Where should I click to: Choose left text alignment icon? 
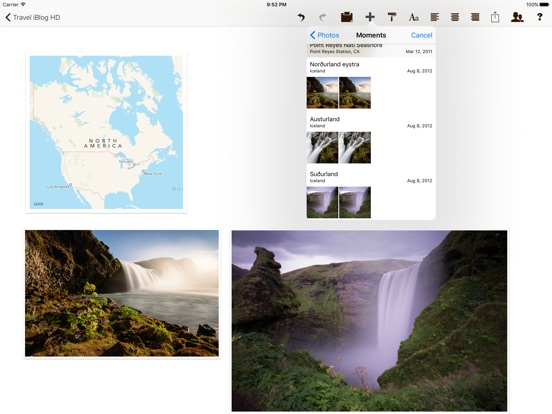pyautogui.click(x=435, y=17)
